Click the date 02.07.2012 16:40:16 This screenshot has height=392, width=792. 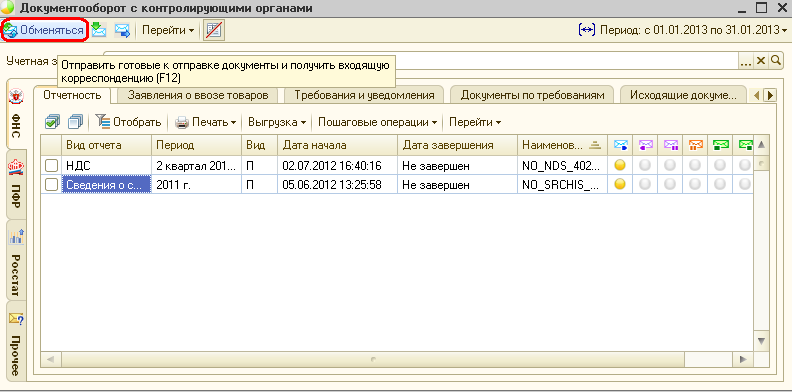332,166
